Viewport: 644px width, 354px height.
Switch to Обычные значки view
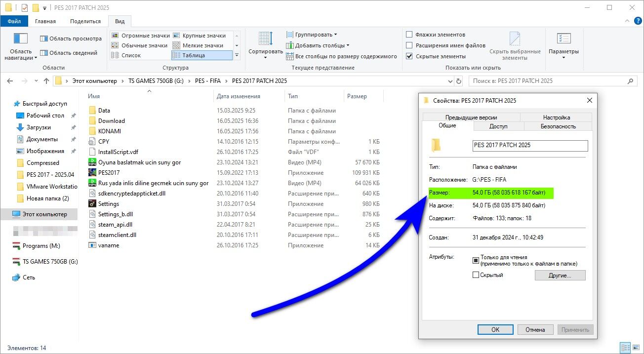click(140, 45)
